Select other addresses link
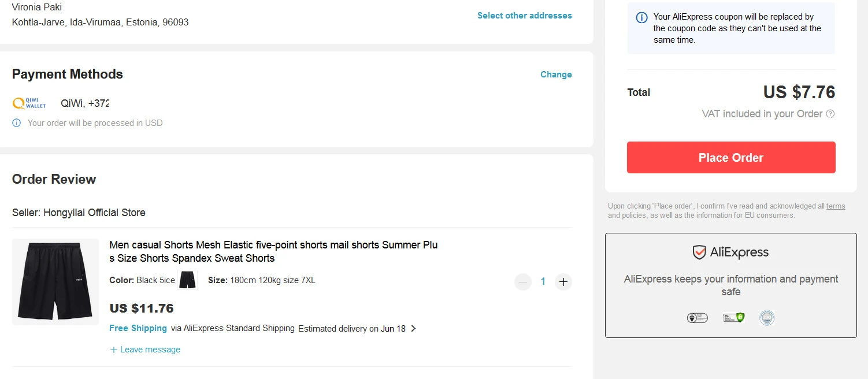The height and width of the screenshot is (379, 868). (525, 16)
